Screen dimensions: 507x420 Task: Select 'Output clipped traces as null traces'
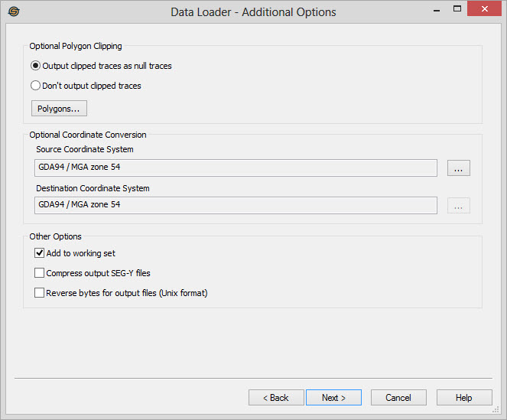point(36,66)
